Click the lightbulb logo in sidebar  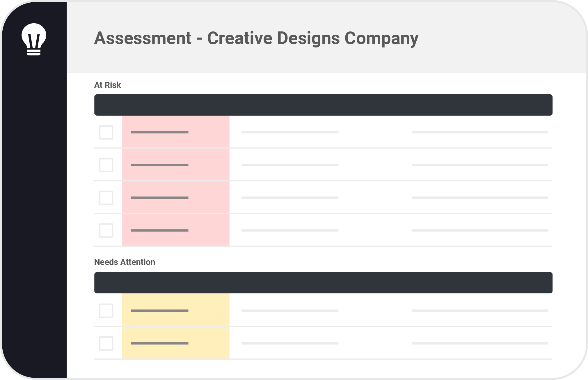click(x=34, y=39)
